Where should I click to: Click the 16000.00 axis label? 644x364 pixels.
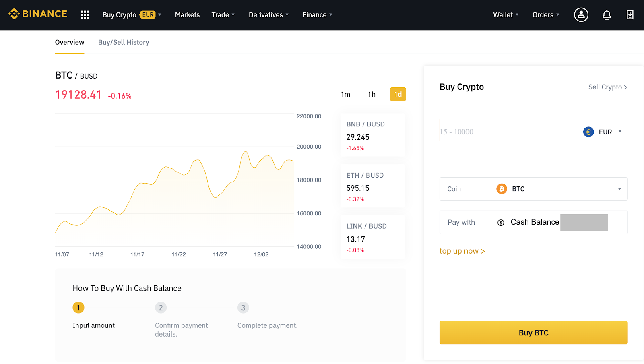(309, 213)
